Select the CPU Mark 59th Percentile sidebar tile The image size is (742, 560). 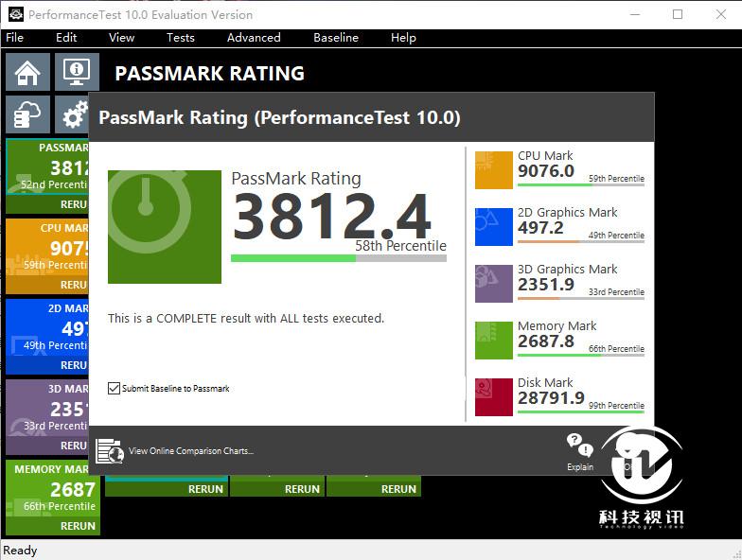pos(47,247)
